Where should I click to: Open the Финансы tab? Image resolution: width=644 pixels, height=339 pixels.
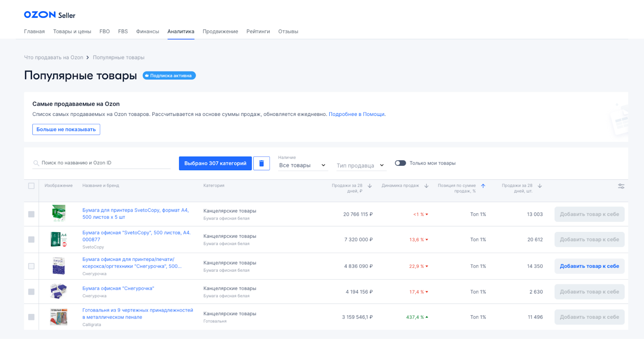148,31
